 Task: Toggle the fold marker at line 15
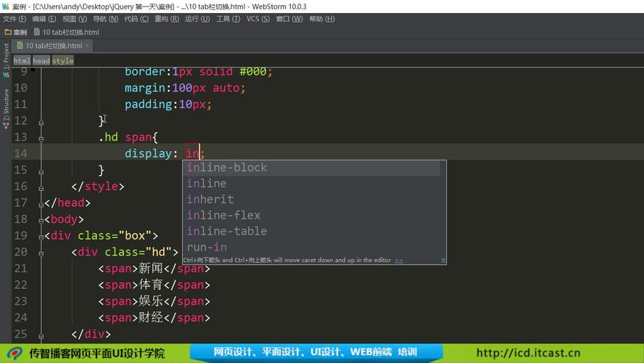(41, 172)
